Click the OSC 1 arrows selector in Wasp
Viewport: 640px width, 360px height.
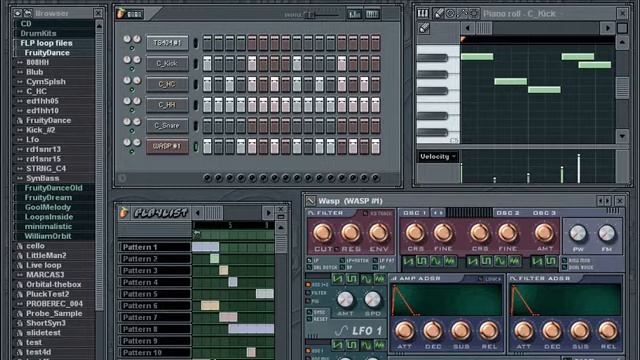(x=438, y=213)
